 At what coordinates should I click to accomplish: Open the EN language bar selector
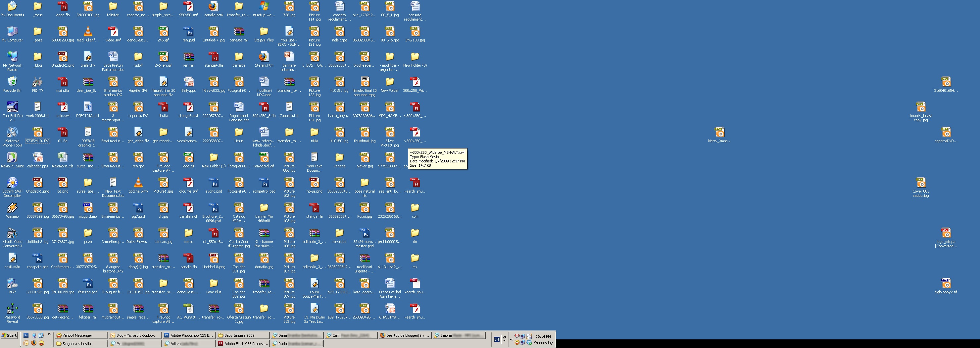(x=497, y=339)
